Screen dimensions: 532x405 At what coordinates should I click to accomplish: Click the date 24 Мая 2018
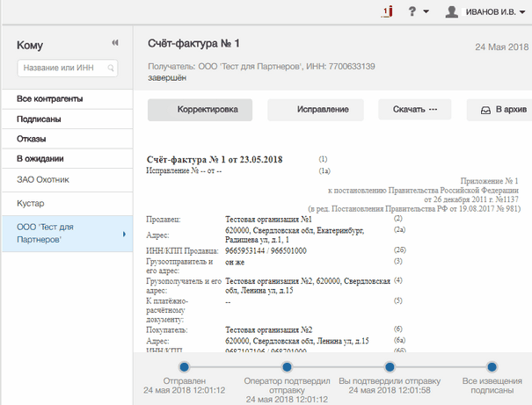[502, 47]
